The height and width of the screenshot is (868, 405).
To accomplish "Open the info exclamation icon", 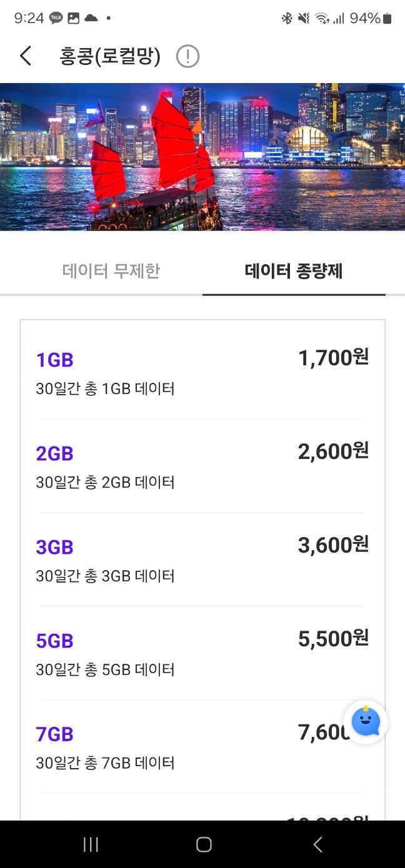I will 187,57.
